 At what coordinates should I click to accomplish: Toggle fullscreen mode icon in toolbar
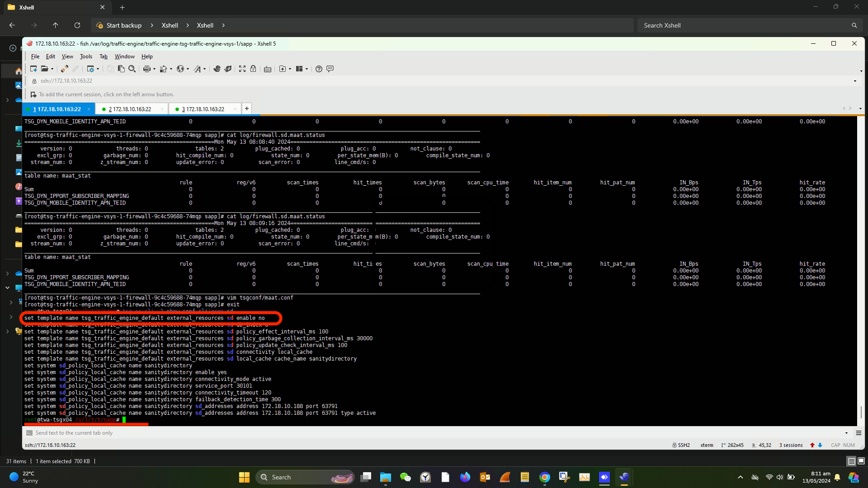coord(242,69)
